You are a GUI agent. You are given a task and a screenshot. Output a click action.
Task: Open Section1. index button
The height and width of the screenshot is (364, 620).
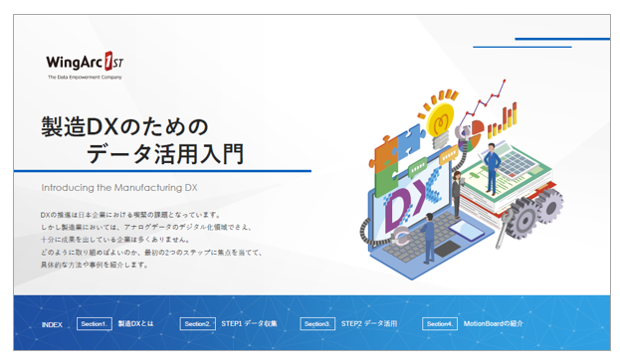95,323
